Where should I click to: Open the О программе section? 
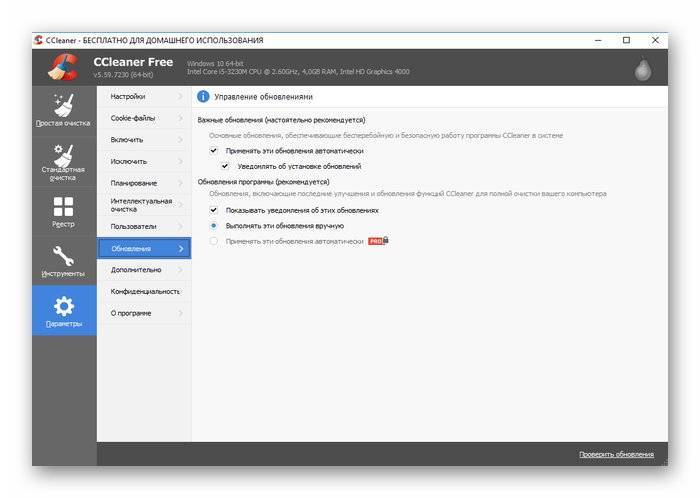(144, 313)
